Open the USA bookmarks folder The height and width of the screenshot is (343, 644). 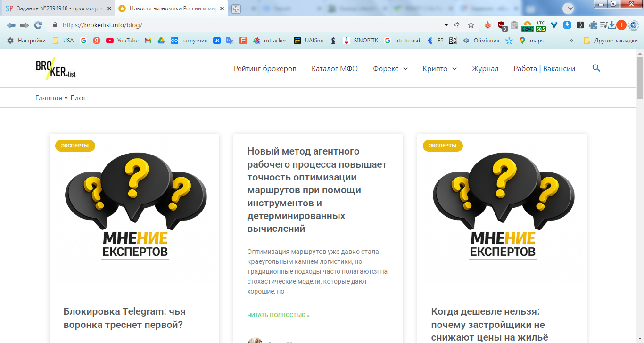click(63, 41)
